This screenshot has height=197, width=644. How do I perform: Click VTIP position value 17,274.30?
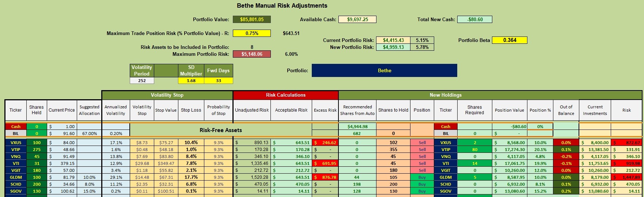tap(509, 150)
